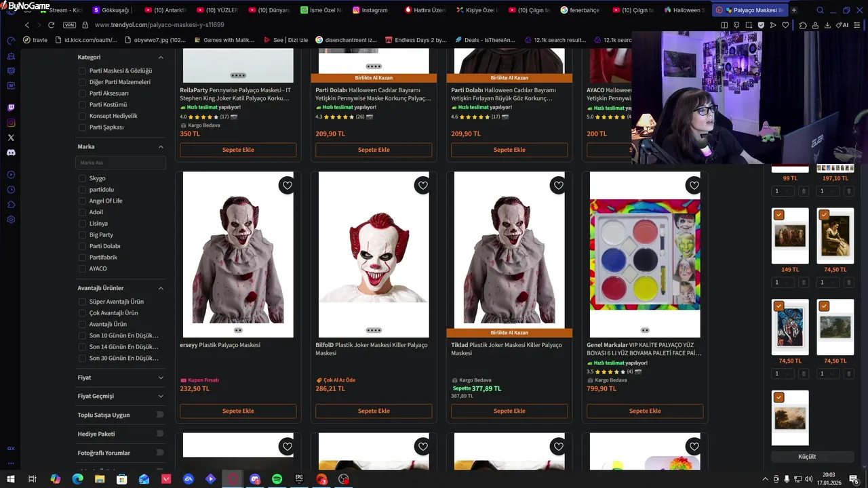Expand the Fiyat Geçmişi filter section
This screenshot has width=868, height=488.
pyautogui.click(x=161, y=396)
